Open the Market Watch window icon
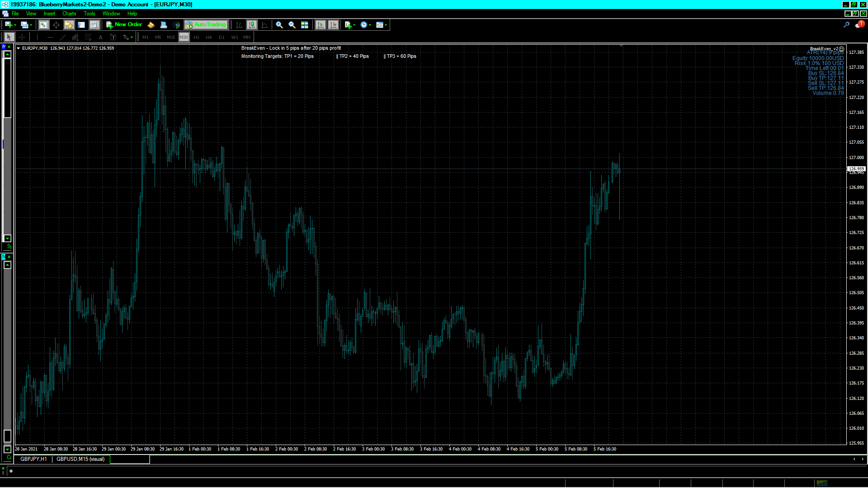The width and height of the screenshot is (868, 488). point(43,25)
